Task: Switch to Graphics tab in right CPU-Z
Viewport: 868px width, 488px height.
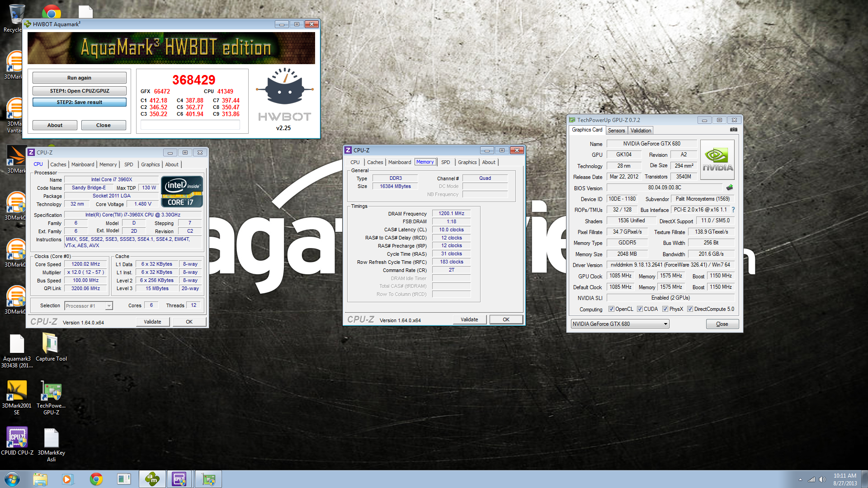Action: (467, 162)
